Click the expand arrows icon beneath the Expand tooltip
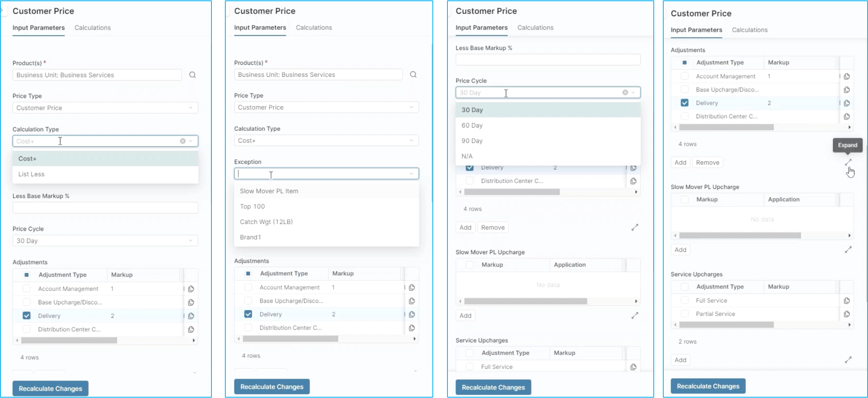868x398 pixels. coord(848,162)
